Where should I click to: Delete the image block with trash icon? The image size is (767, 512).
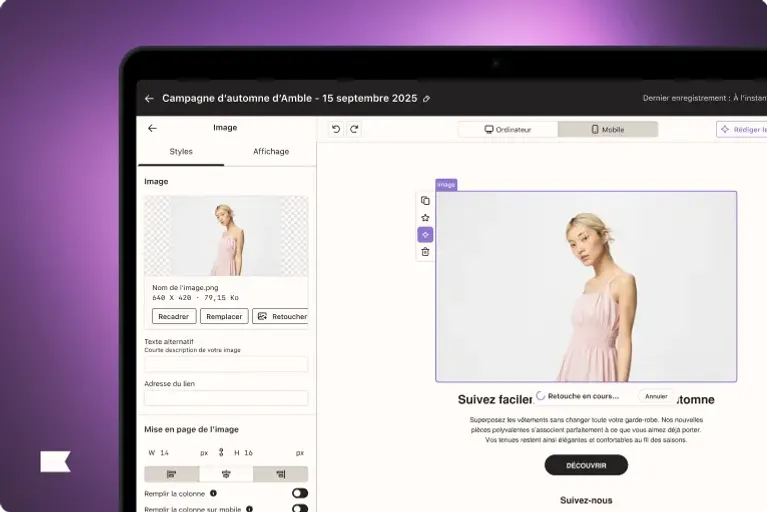point(425,252)
